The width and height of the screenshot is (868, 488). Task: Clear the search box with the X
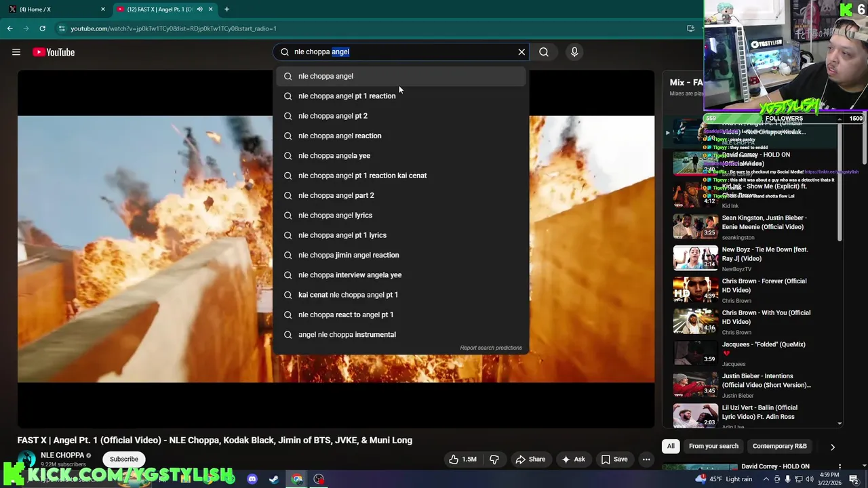pyautogui.click(x=521, y=52)
